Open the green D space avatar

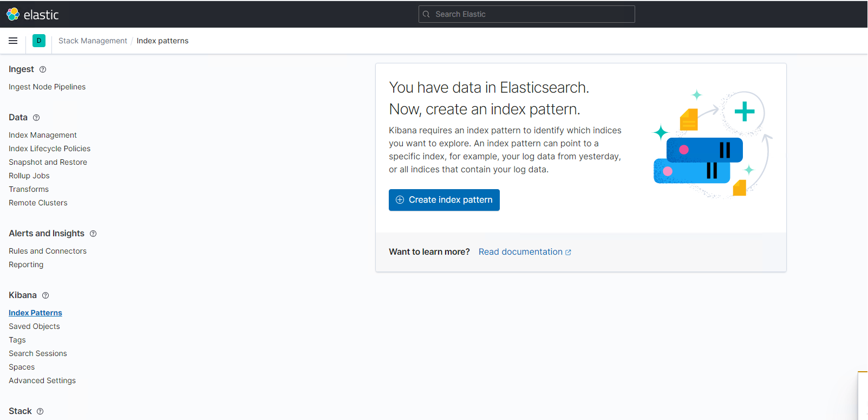click(39, 41)
